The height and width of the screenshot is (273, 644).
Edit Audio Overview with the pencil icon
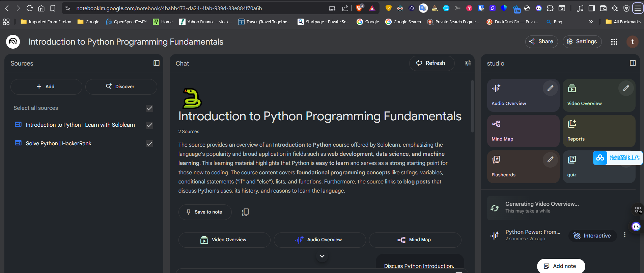point(550,88)
